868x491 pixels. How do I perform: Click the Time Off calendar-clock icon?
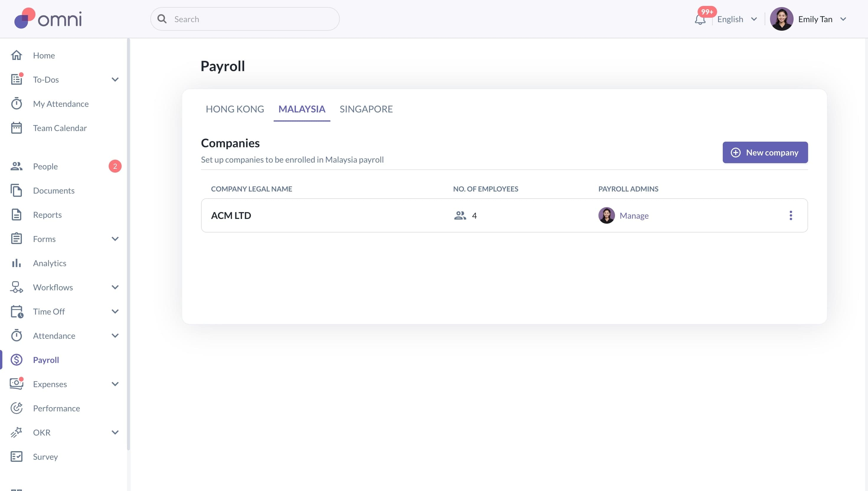click(x=17, y=311)
